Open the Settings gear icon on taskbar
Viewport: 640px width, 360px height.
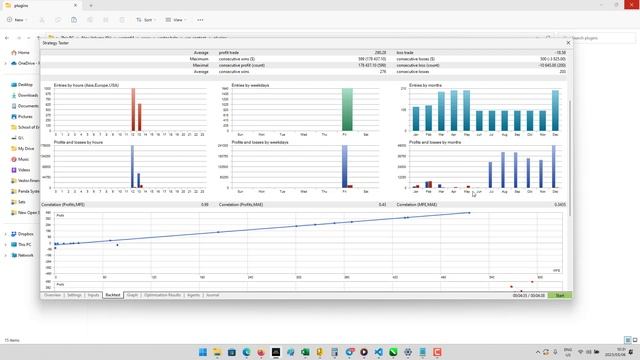(408, 352)
